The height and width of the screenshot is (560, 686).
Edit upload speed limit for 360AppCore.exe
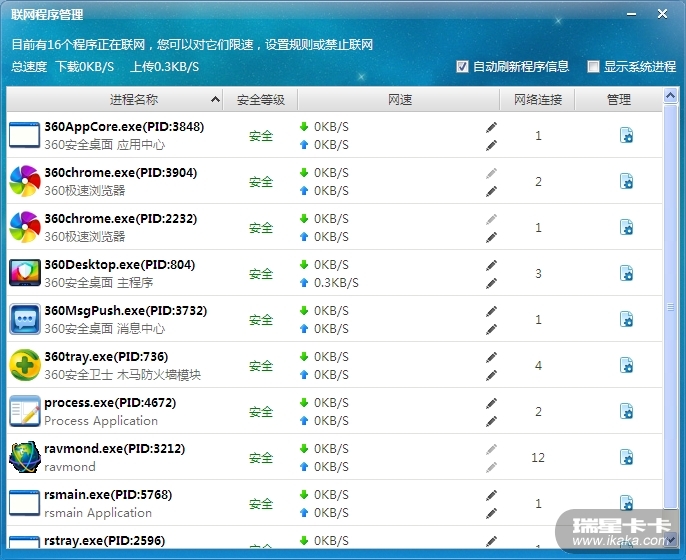tap(491, 145)
